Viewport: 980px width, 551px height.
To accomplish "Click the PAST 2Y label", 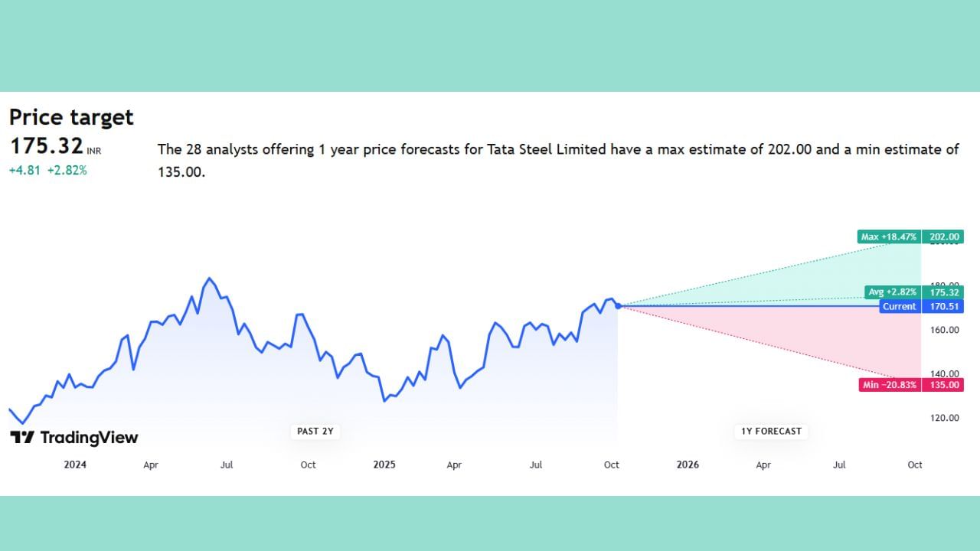I will [315, 432].
